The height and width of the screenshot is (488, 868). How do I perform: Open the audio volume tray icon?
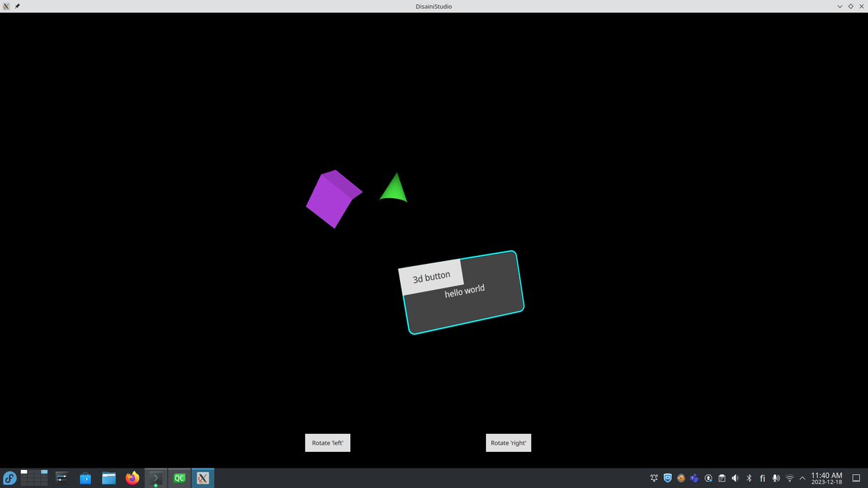pos(735,478)
